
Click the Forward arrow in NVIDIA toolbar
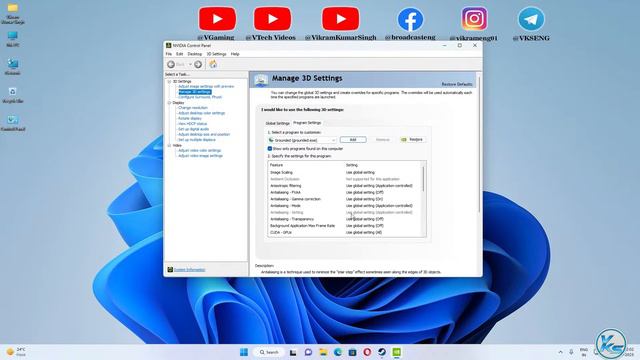(198, 64)
